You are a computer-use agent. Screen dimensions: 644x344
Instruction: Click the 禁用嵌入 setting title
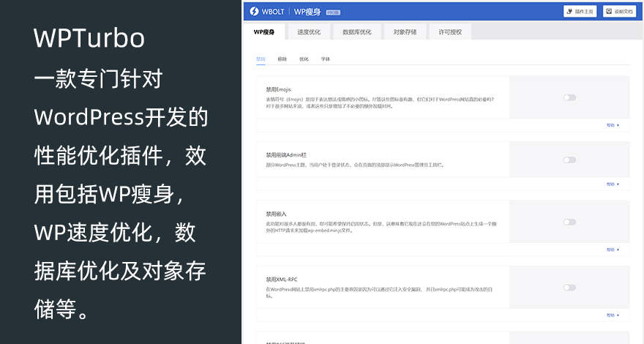pyautogui.click(x=276, y=214)
